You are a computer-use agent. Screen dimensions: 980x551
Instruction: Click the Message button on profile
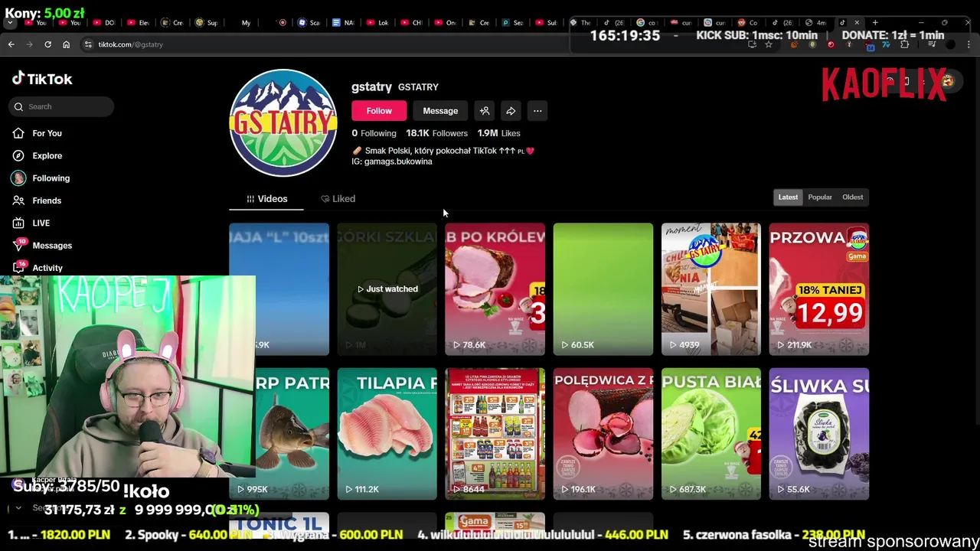(440, 111)
